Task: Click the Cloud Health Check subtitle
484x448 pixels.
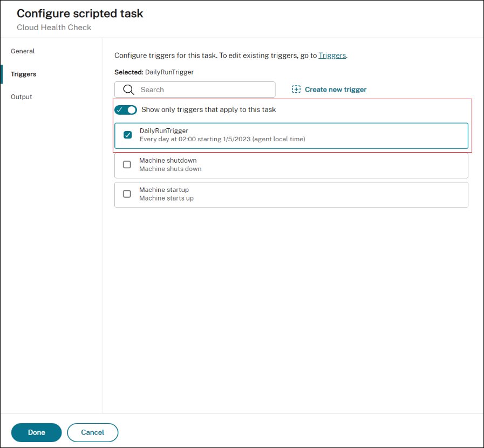Action: click(54, 27)
